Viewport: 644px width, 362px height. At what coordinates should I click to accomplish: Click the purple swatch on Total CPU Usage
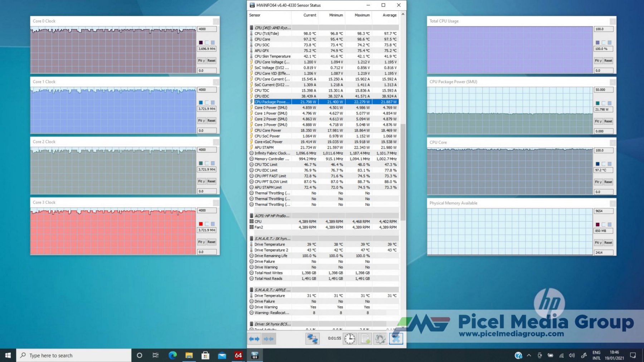597,43
